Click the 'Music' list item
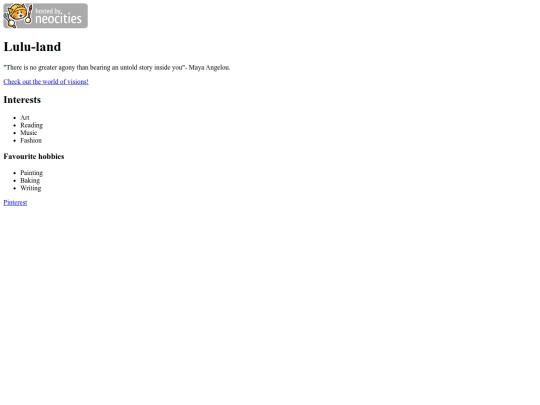Screen dimensions: 540x405 28,133
